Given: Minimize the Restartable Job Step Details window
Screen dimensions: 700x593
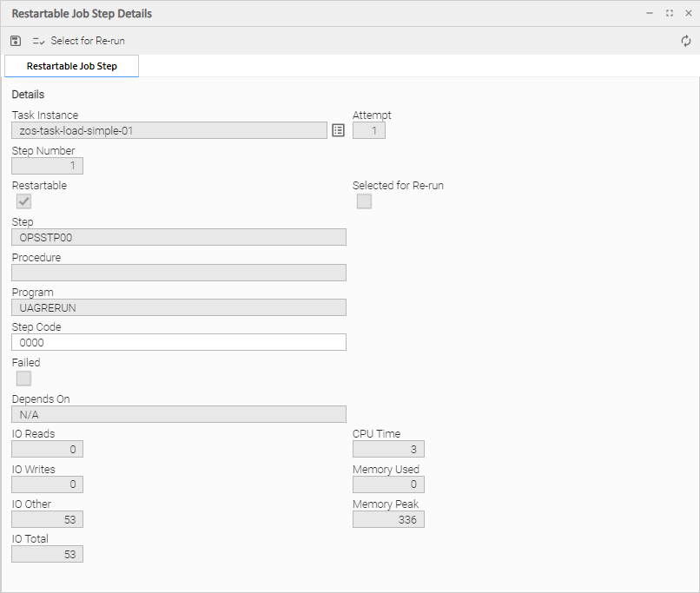Looking at the screenshot, I should click(x=650, y=13).
